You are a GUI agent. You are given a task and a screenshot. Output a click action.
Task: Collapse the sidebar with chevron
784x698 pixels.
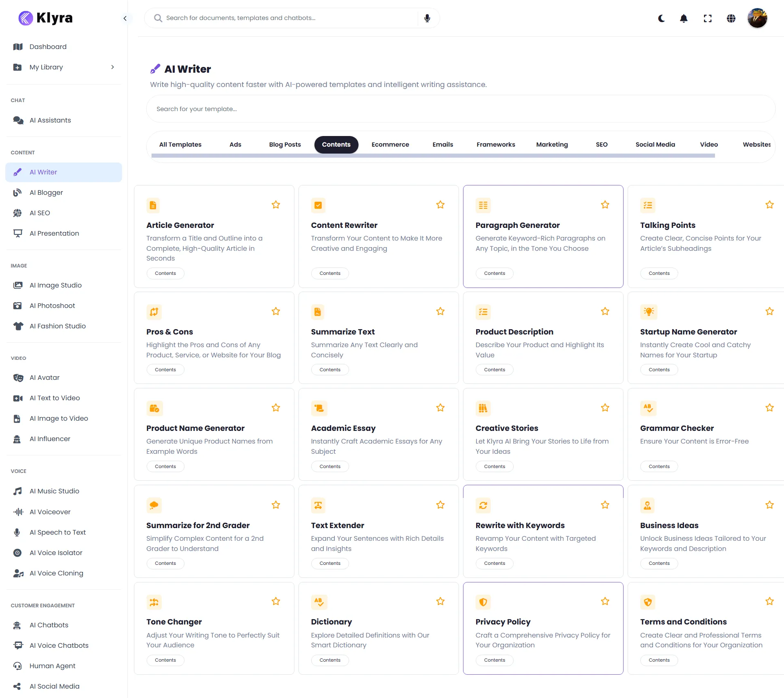pos(125,18)
